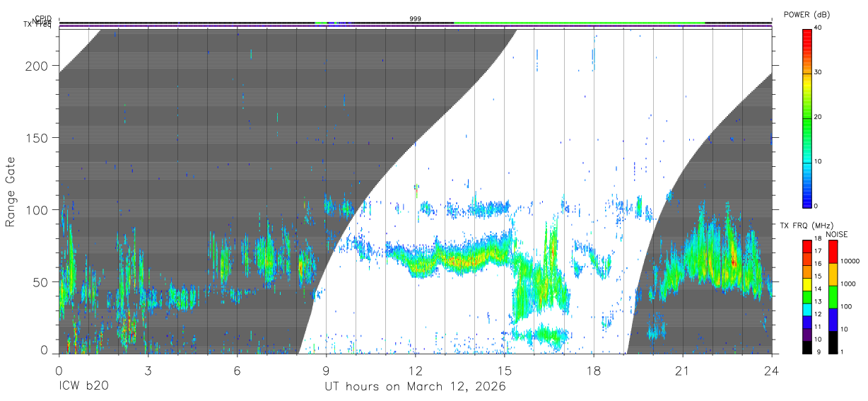This screenshot has height=401, width=868.
Task: Click 21 on the UT hours axis
Action: coord(683,370)
